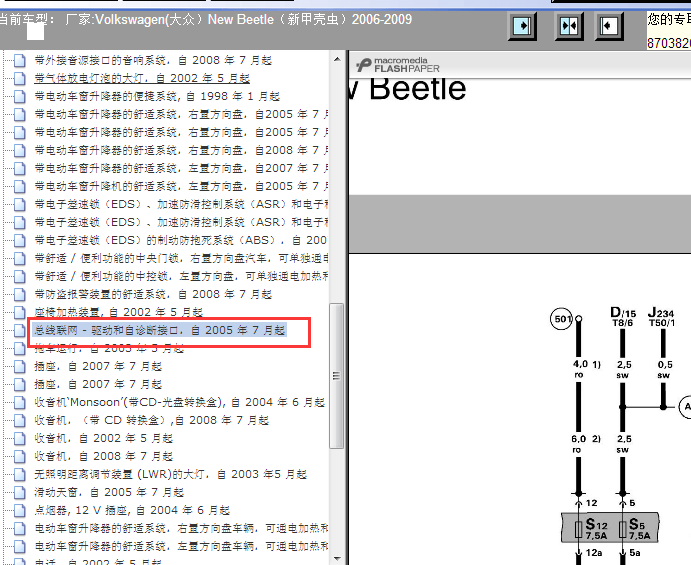Click document icon beside 带气体放电灯泡的大灯
The height and width of the screenshot is (565, 691).
19,78
